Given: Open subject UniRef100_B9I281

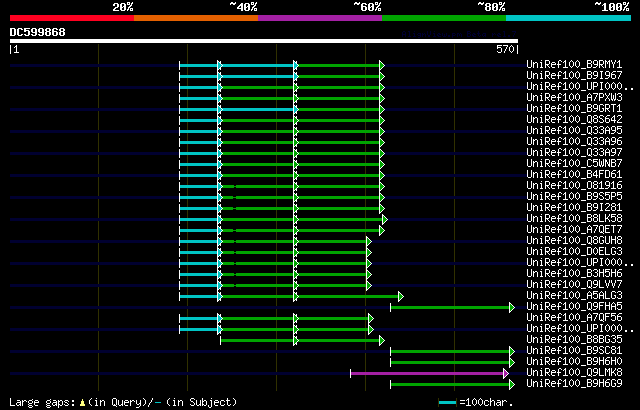Looking at the screenshot, I should 574,208.
